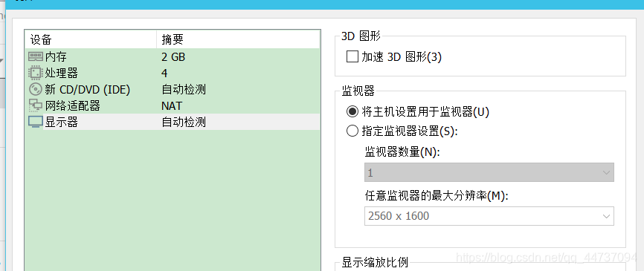Click the processor summary value 4

coord(164,73)
